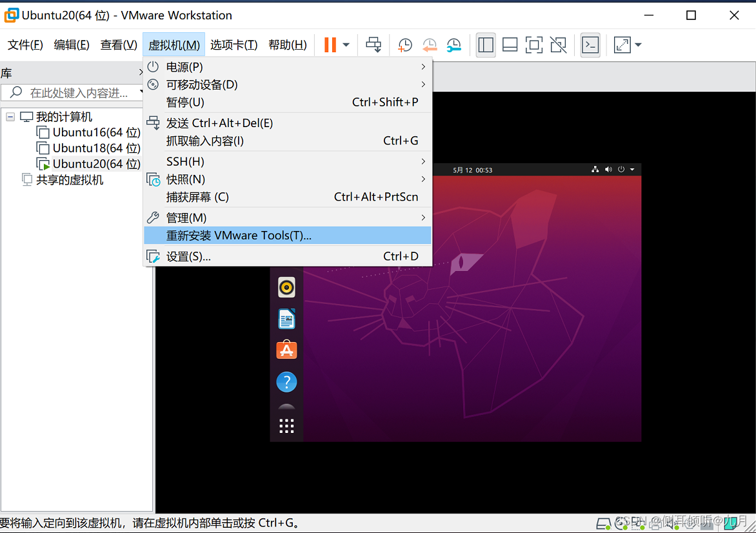Toggle the thumbnail bar view icon
The width and height of the screenshot is (756, 533).
click(x=510, y=45)
